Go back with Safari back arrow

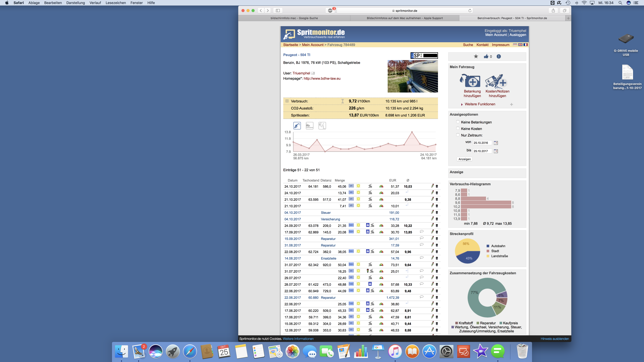[x=261, y=10]
